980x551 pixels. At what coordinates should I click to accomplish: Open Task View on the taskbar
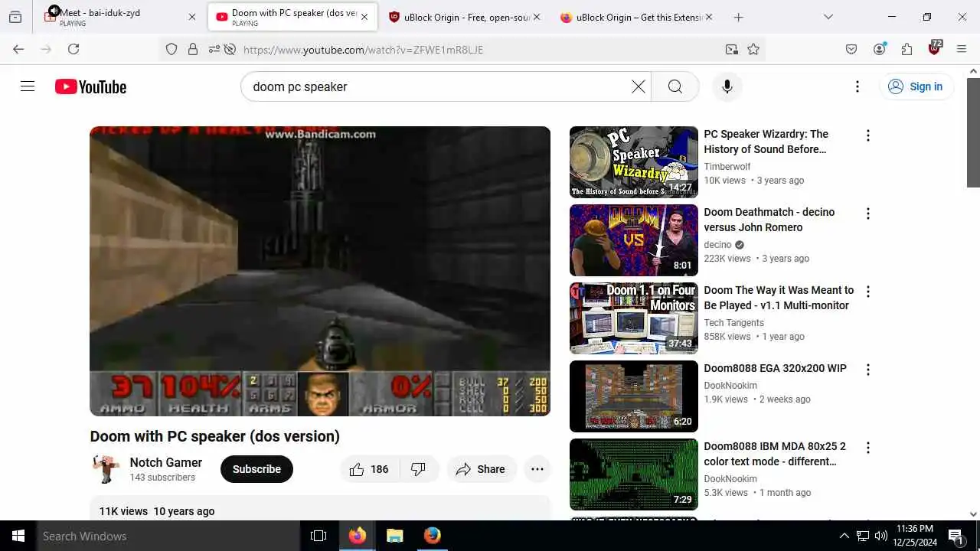(318, 536)
